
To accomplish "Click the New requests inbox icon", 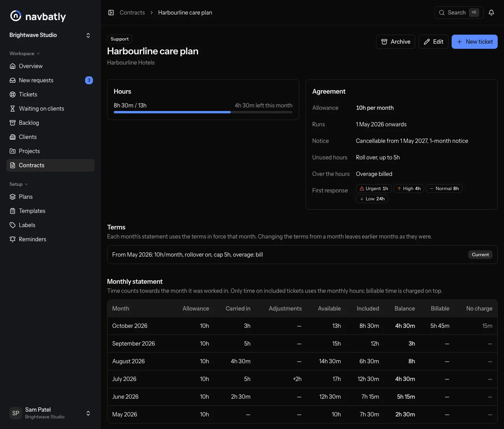I will (x=13, y=80).
